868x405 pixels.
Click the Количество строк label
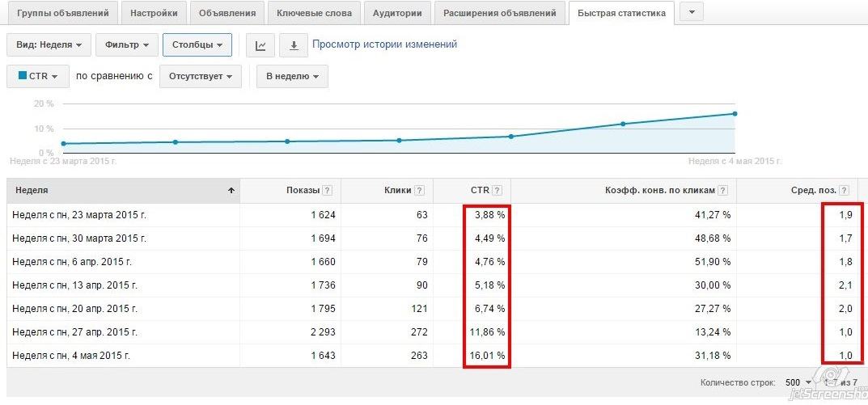pyautogui.click(x=739, y=382)
